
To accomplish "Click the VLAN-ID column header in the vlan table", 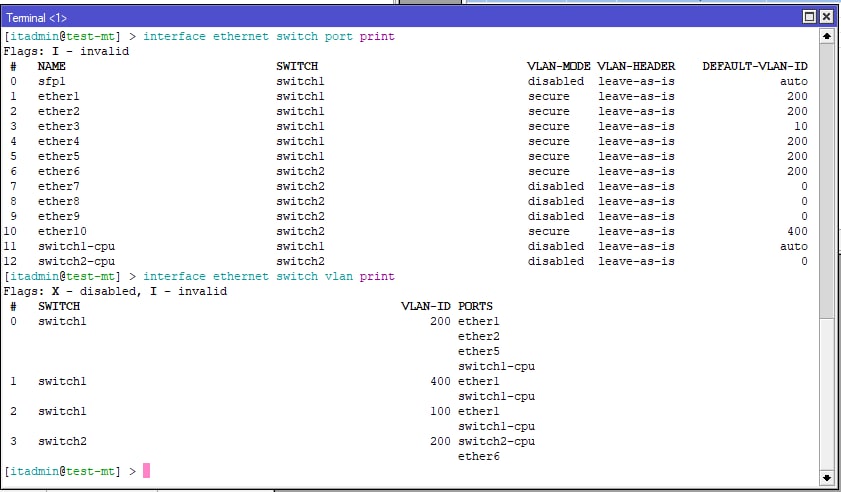I will (426, 306).
